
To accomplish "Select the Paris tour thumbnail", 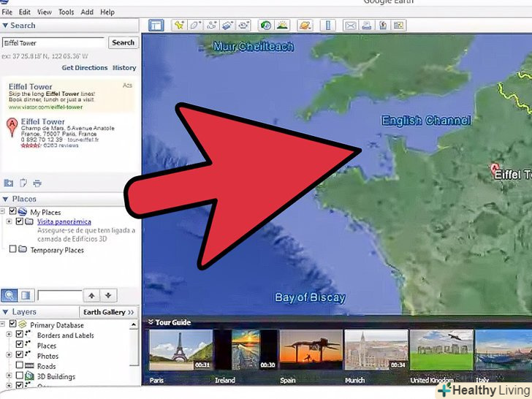I will click(180, 351).
